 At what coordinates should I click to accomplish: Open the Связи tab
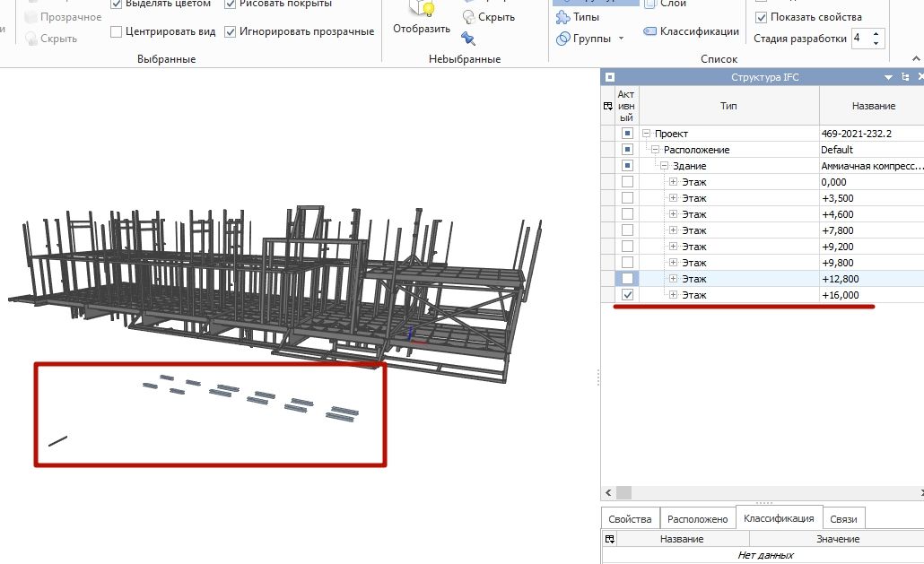[x=843, y=518]
